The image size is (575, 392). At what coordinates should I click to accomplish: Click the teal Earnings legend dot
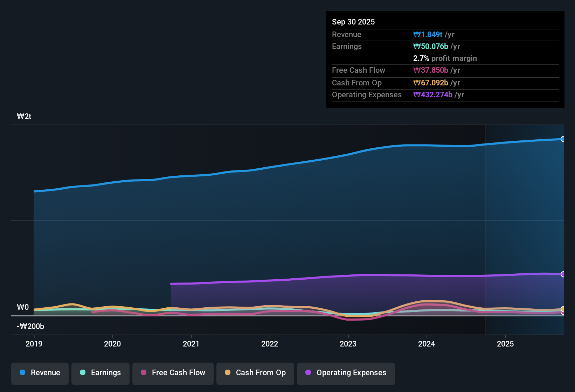pos(83,373)
